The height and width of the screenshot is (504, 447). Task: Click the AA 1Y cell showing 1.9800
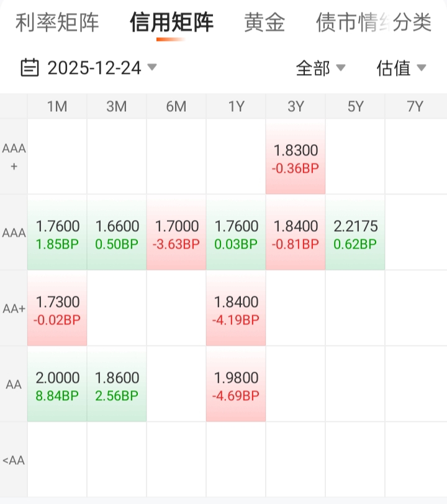(236, 385)
